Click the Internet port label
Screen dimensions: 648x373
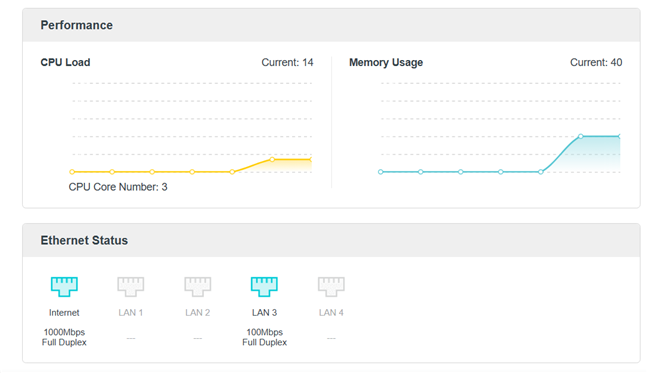64,313
